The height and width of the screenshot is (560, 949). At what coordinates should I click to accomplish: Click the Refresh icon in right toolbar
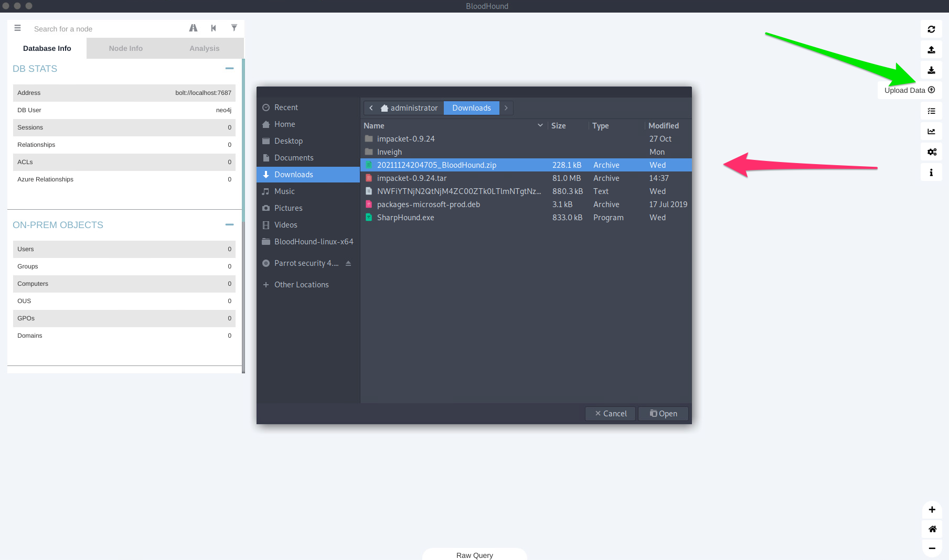click(931, 29)
